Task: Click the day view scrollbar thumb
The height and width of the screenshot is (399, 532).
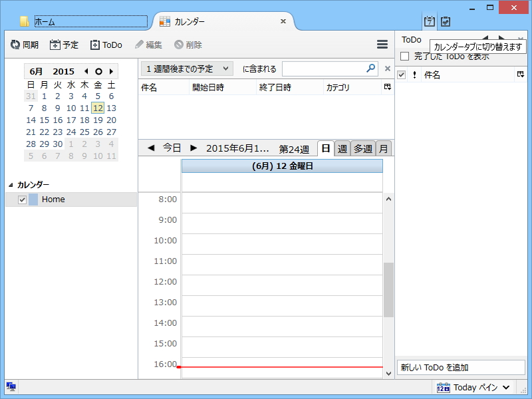Action: 388,290
